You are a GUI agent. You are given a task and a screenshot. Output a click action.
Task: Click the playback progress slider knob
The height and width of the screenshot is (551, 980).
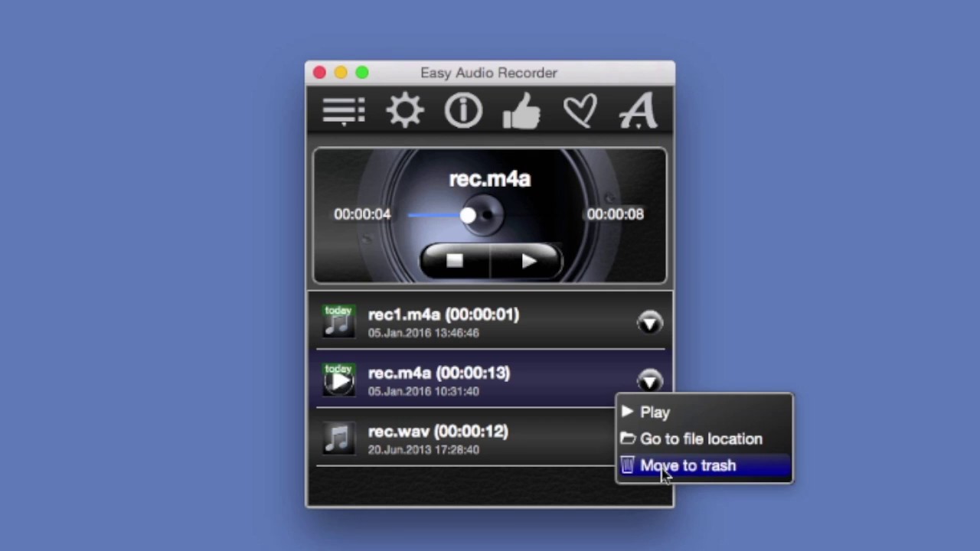coord(468,216)
